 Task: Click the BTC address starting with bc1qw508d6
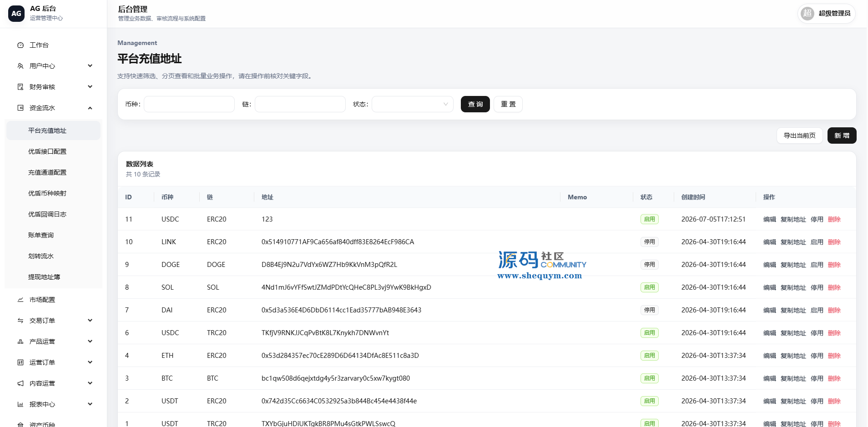coord(336,378)
